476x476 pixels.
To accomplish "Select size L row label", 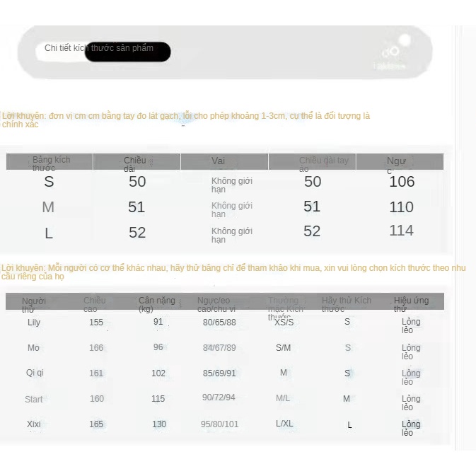I will 49,233.
